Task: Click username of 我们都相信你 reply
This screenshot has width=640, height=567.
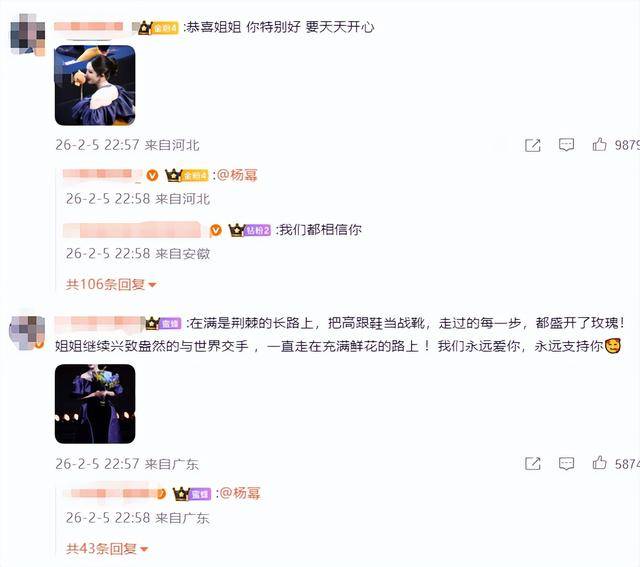Action: pyautogui.click(x=132, y=230)
